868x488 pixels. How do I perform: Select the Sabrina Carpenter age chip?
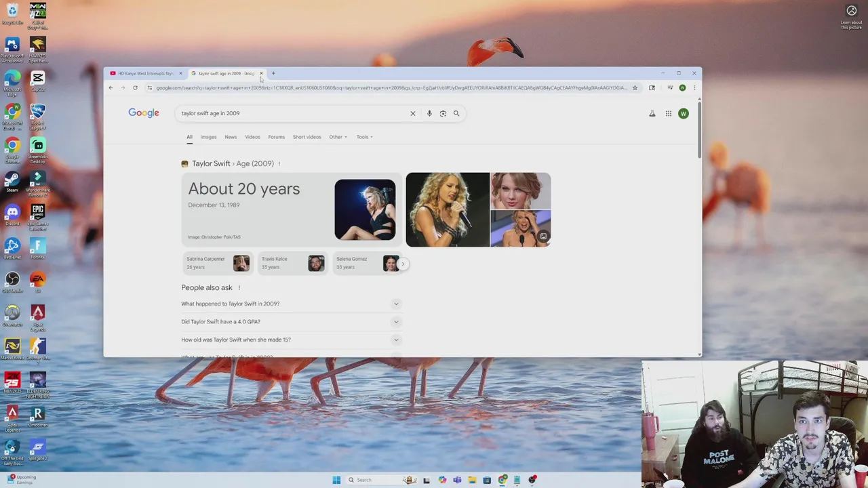218,263
